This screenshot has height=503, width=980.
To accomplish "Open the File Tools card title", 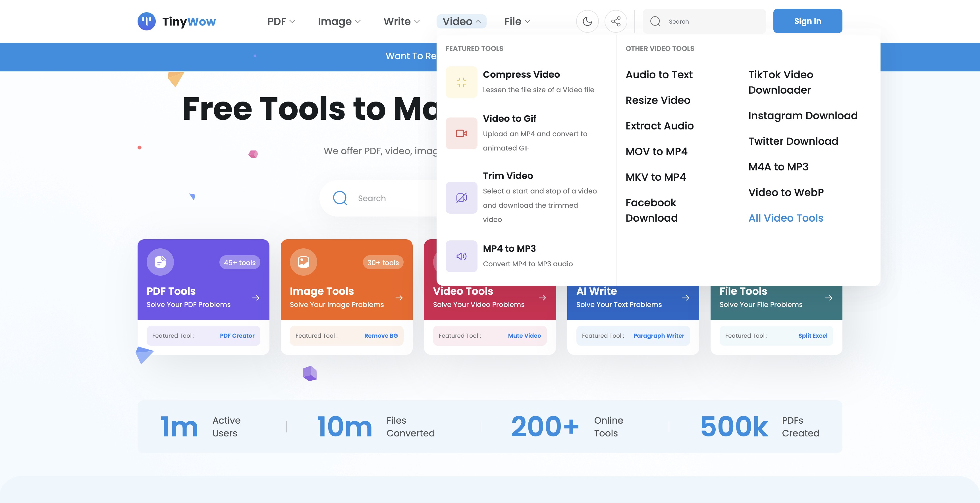I will [743, 291].
